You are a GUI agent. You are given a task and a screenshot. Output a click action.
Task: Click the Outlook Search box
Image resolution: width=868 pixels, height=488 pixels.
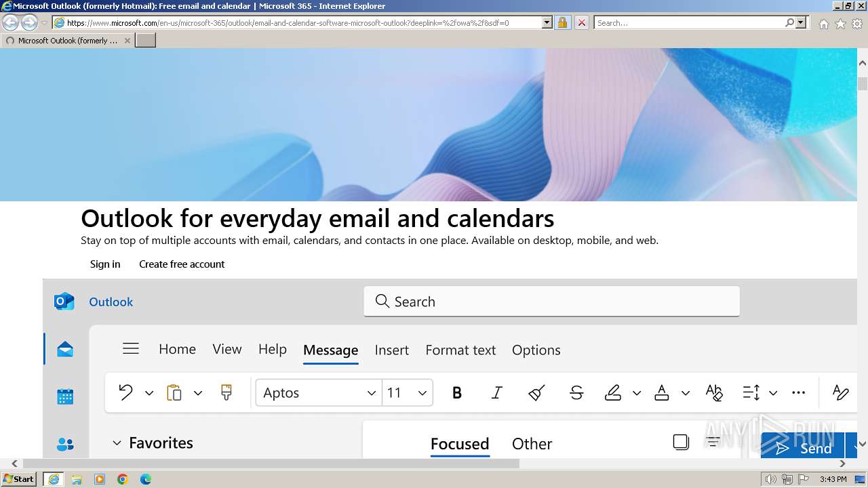click(551, 301)
